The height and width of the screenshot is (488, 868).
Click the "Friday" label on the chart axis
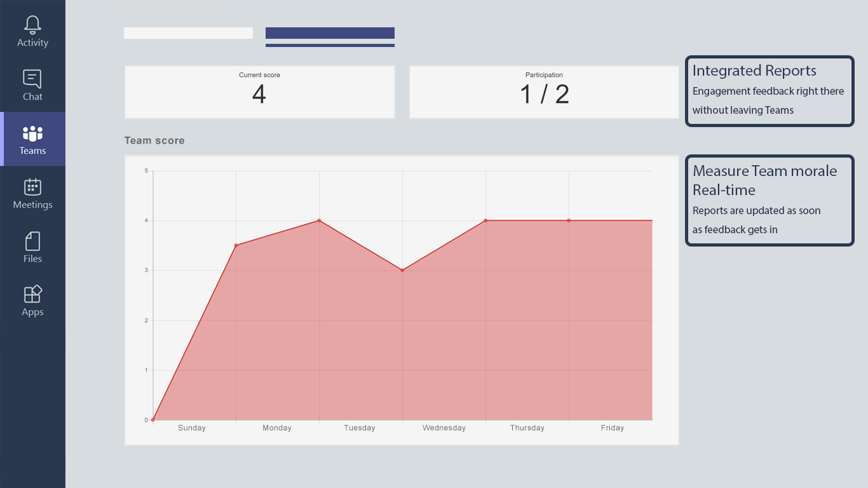[x=613, y=428]
